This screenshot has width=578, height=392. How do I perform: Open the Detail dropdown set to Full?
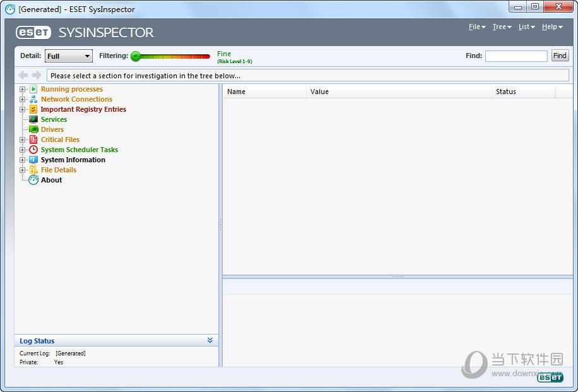pyautogui.click(x=69, y=56)
